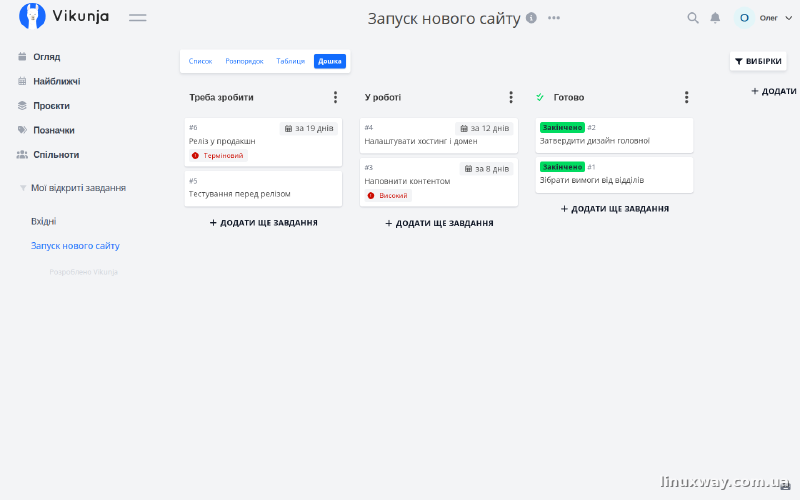The height and width of the screenshot is (500, 800).
Task: Click the Проєкти layers icon
Action: click(x=22, y=105)
